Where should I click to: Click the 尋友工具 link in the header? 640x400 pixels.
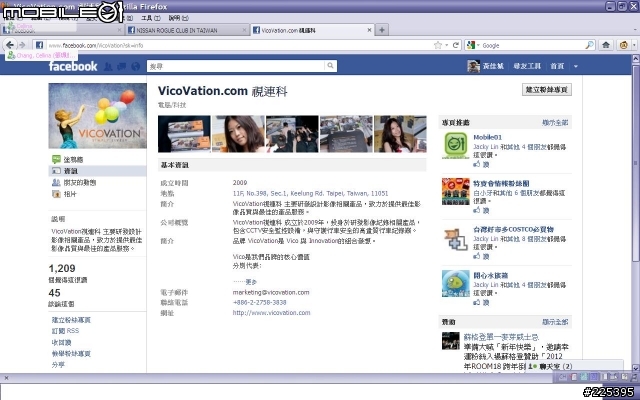point(527,66)
